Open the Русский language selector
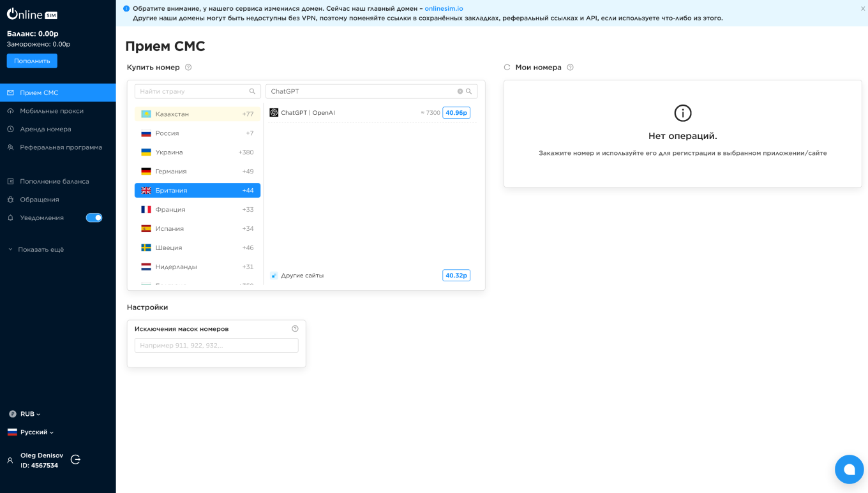Screen dimensions: 868x493 click(32, 432)
